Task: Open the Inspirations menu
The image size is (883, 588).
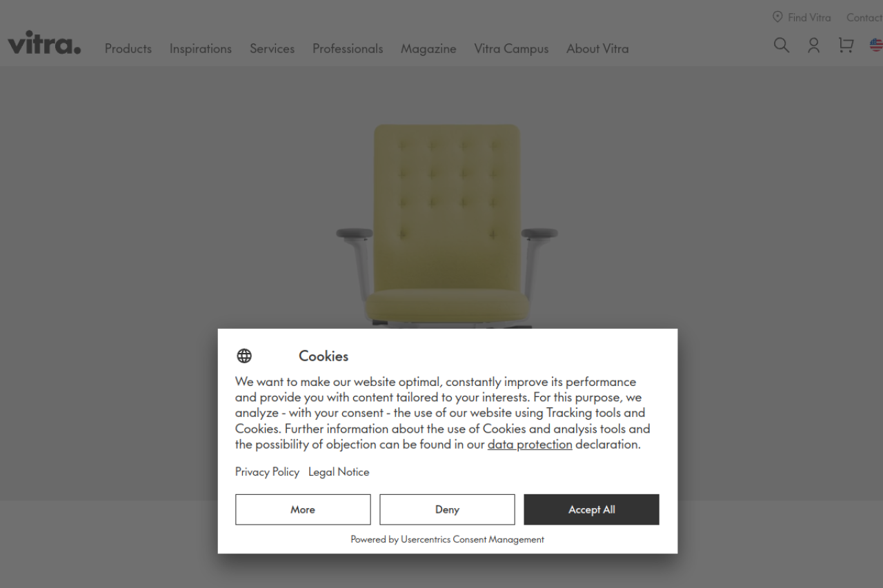Action: 201,49
